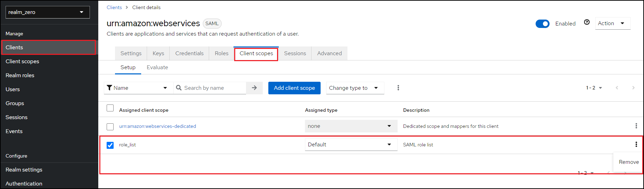Open Realm roles in the sidebar

(49, 75)
